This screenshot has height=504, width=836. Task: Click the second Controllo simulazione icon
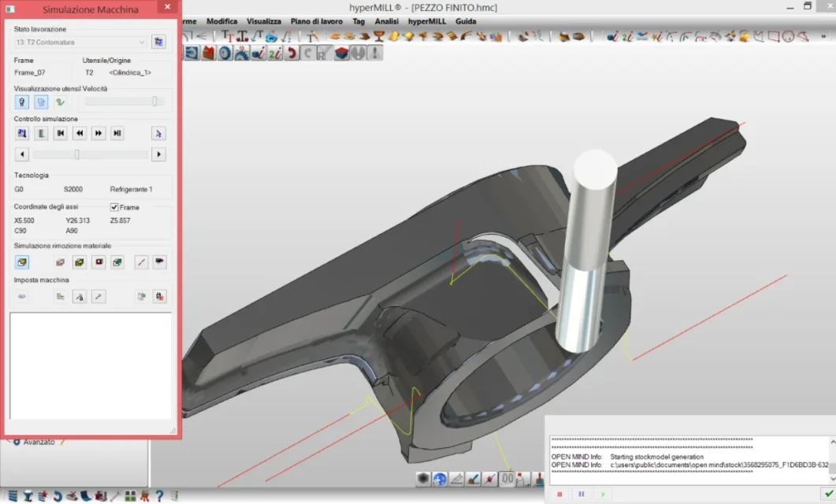click(41, 133)
